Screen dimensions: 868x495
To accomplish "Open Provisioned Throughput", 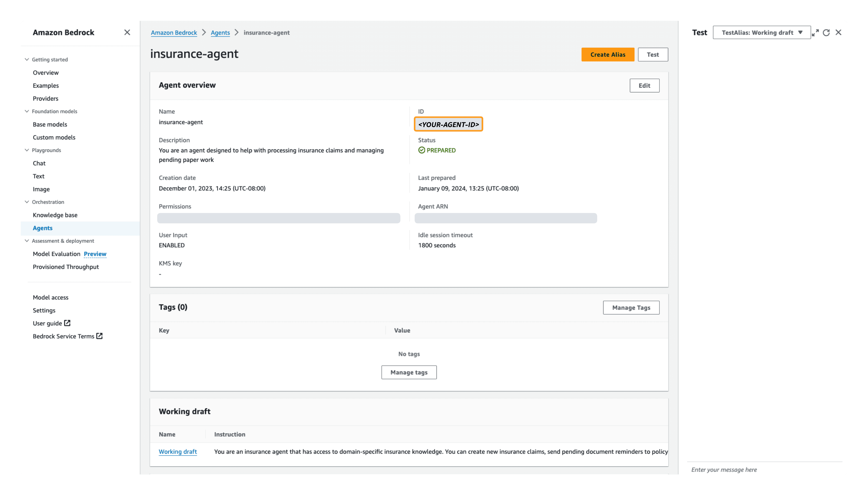I will [x=66, y=267].
